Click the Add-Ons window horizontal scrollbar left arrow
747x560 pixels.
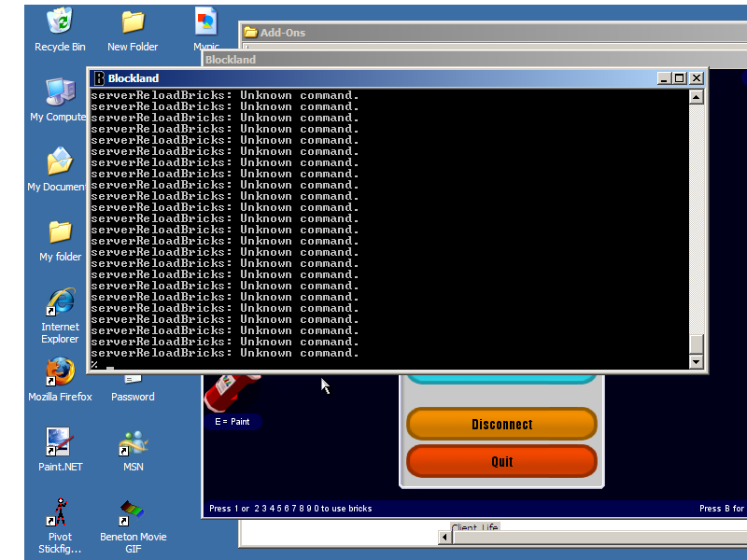click(x=445, y=538)
